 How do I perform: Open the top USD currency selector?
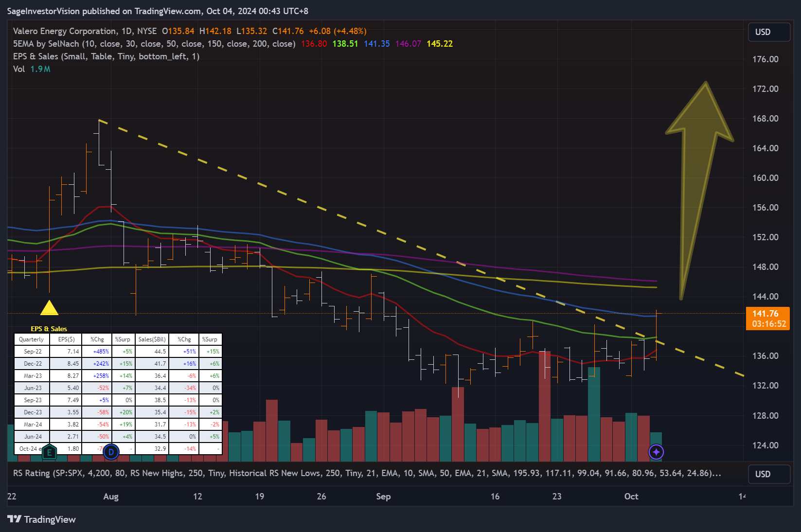pyautogui.click(x=769, y=32)
